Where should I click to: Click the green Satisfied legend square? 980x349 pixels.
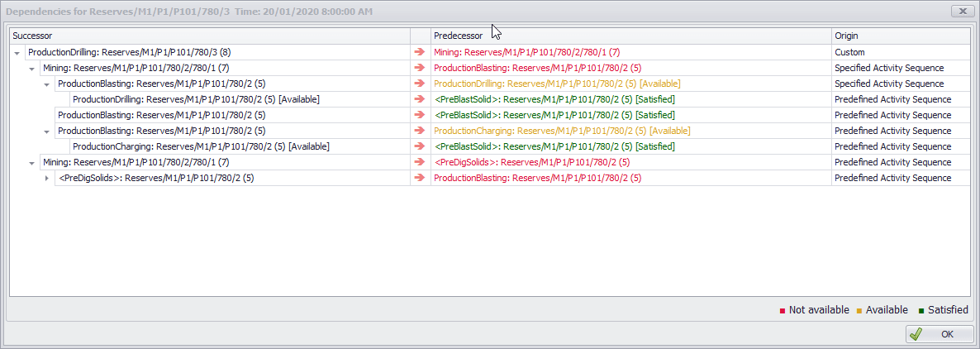(920, 311)
